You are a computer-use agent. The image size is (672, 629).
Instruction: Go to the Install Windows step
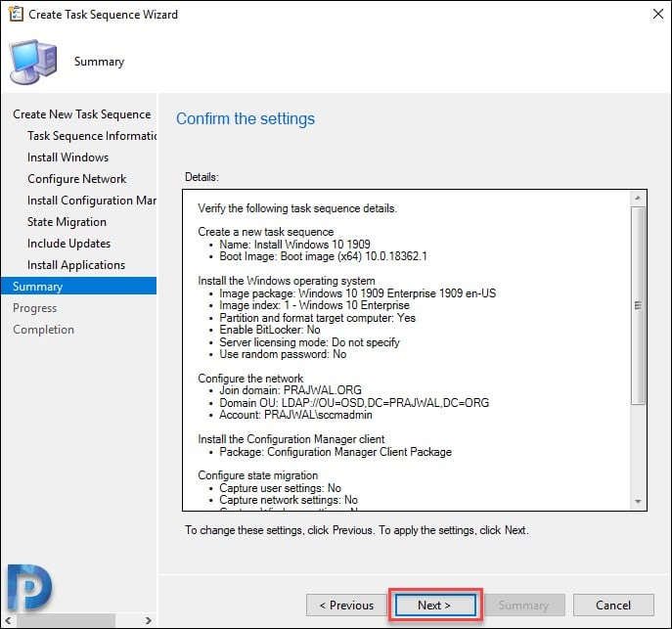[x=68, y=157]
